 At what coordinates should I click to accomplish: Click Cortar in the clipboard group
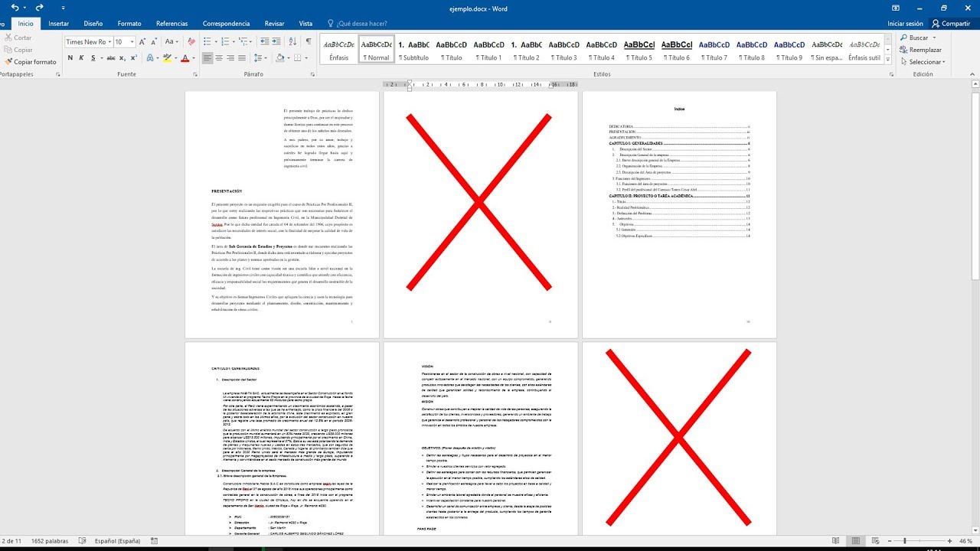tap(18, 37)
